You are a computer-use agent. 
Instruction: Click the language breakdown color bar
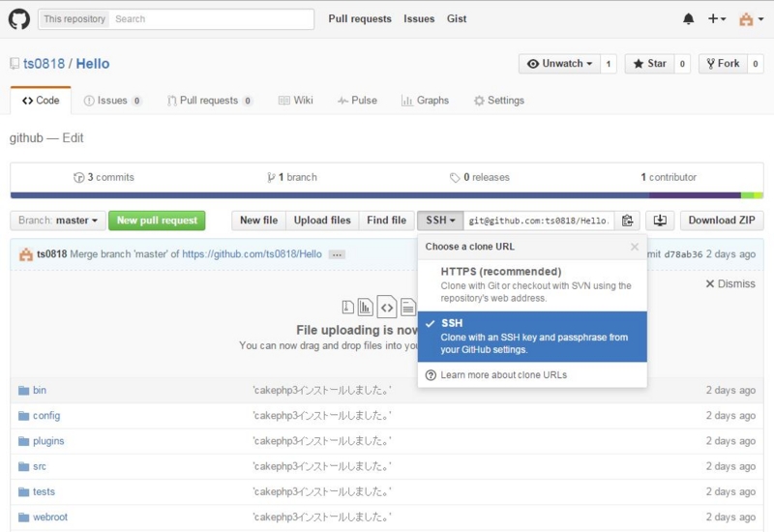[x=387, y=195]
